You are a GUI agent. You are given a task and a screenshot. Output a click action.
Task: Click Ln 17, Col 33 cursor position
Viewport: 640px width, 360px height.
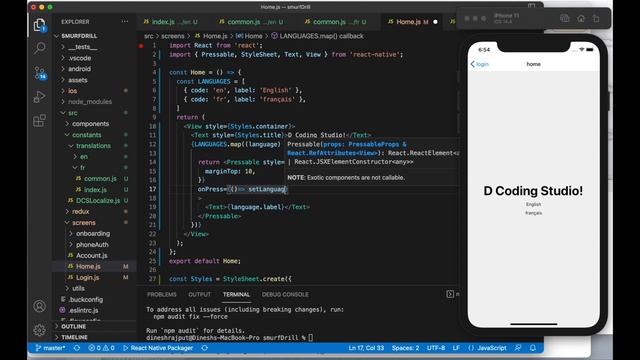click(x=366, y=348)
